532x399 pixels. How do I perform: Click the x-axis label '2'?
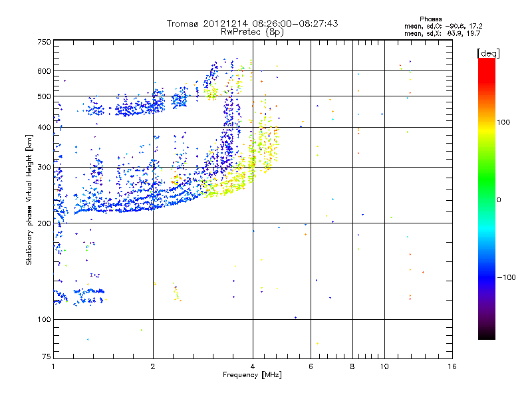click(153, 366)
